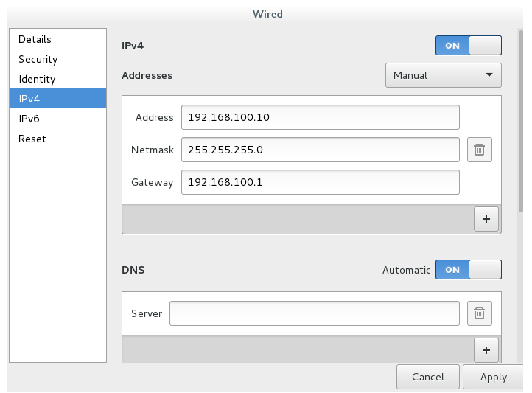Click the Cancel button

tap(428, 377)
